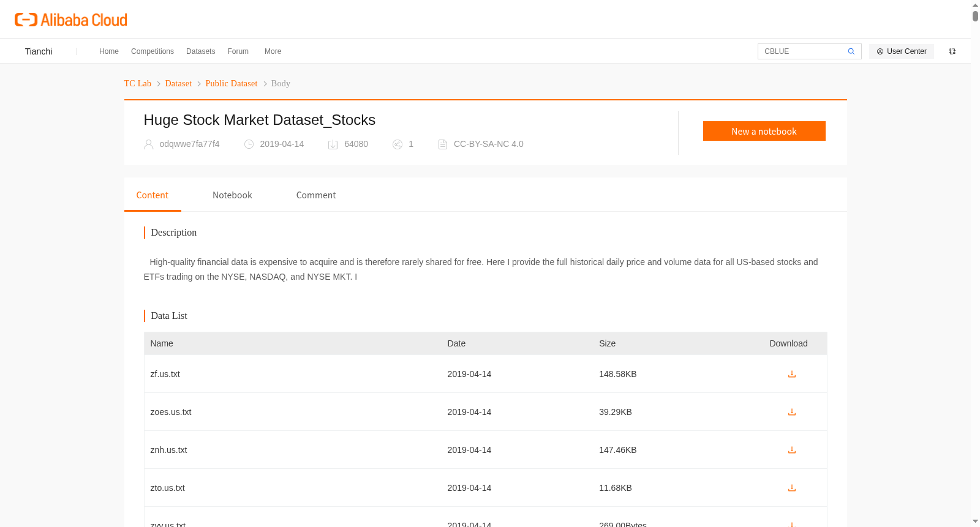The image size is (980, 527).
Task: Expand the More navigation menu
Action: (273, 51)
